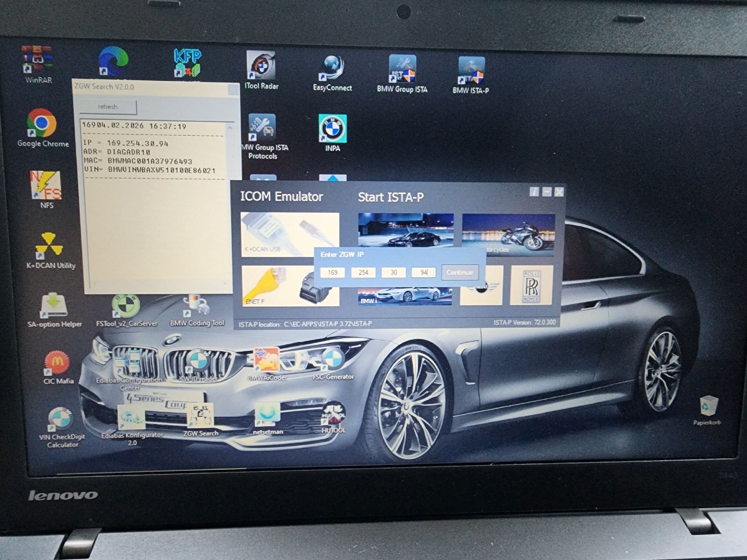Minimize the ICOM Emulator window
Viewport: 747px width, 560px height.
pyautogui.click(x=547, y=192)
